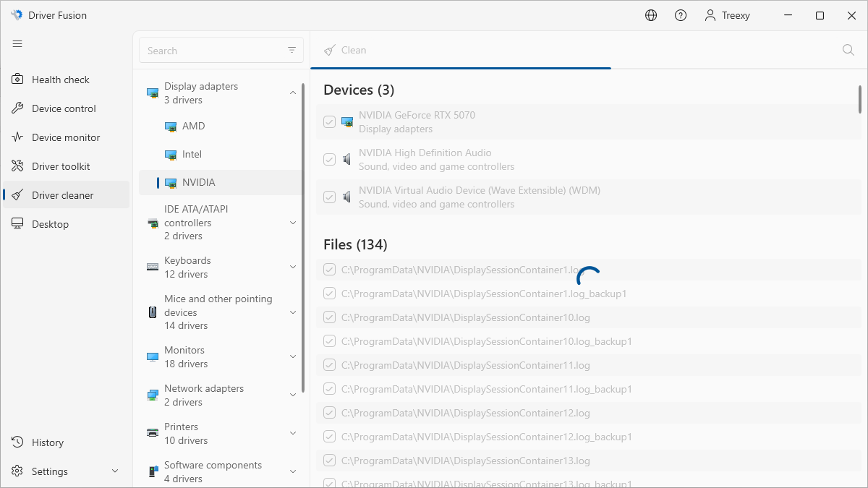Click the hamburger menu icon

coord(17,44)
